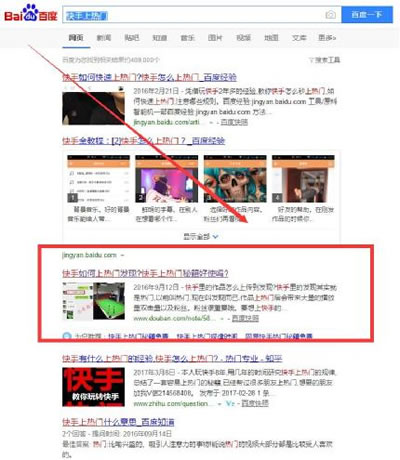Viewport: 400px width, 460px height.
Task: Click the V2 credibility icon
Action: pyautogui.click(x=230, y=404)
